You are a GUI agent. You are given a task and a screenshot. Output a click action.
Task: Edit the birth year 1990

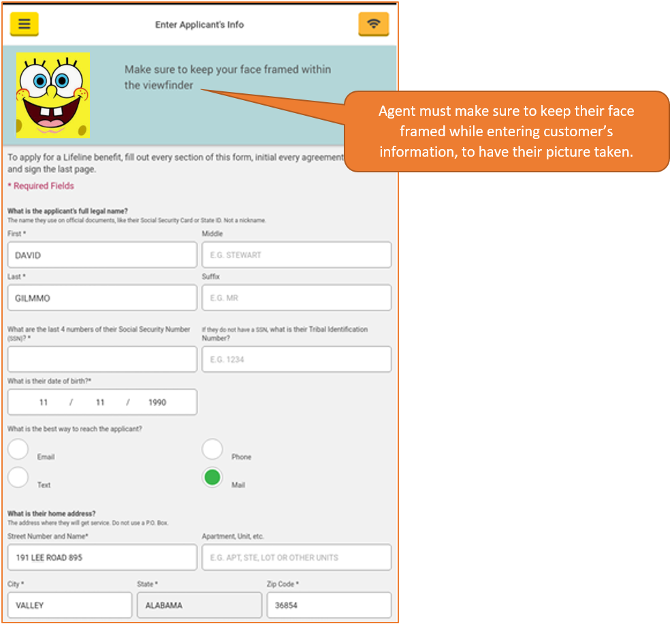tap(157, 402)
